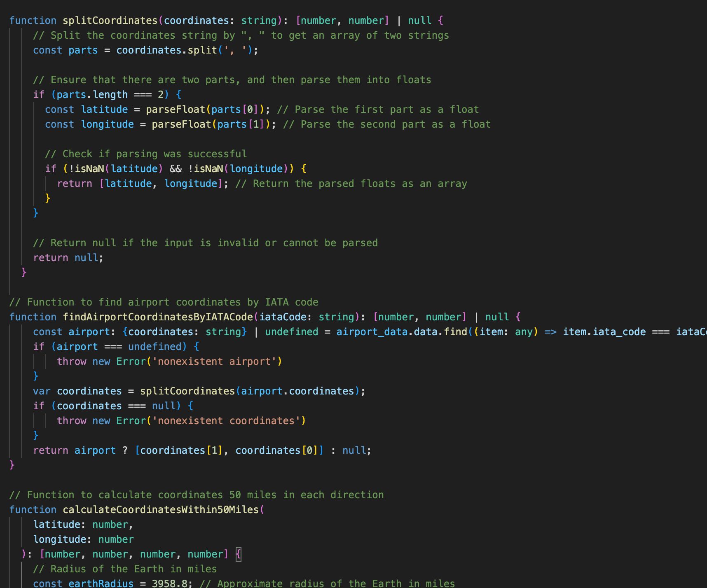The height and width of the screenshot is (588, 707).
Task: Click the isNaN(longitude) call
Action: coord(241,169)
